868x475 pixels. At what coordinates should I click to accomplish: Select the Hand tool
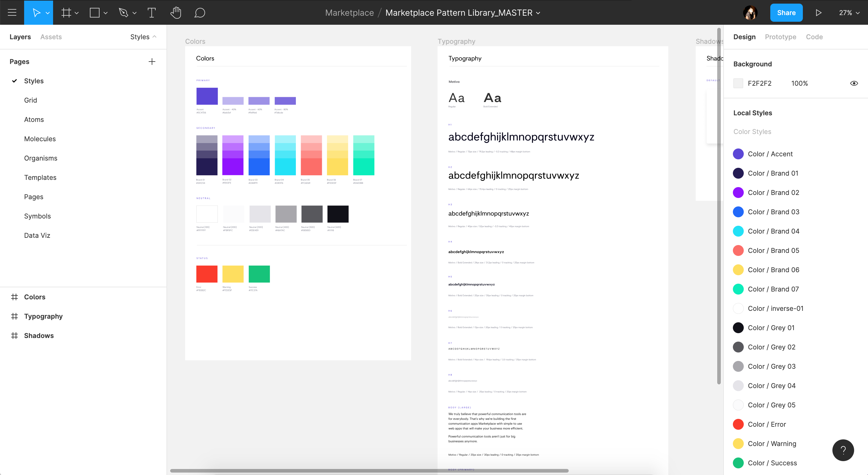tap(176, 12)
